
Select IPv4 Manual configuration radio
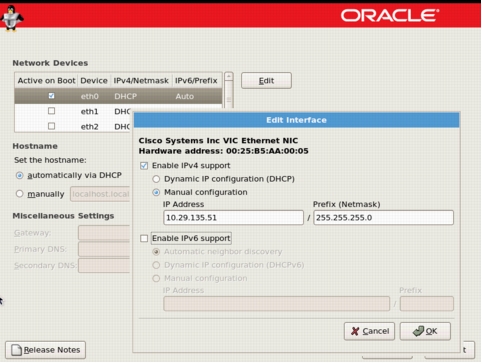(156, 192)
